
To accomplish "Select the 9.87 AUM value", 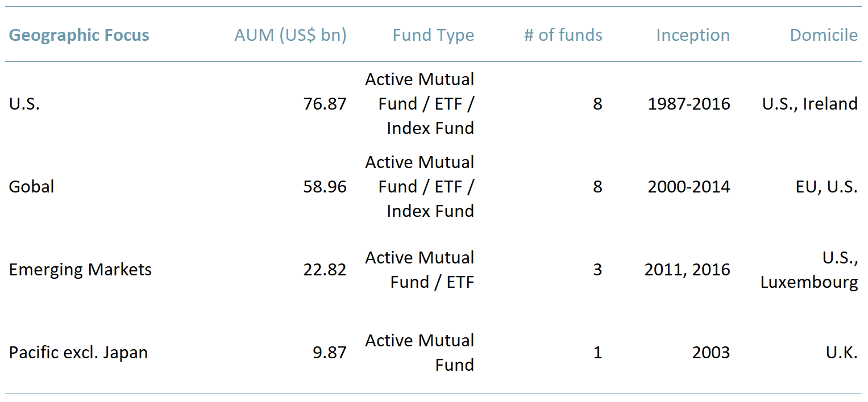I will [329, 353].
